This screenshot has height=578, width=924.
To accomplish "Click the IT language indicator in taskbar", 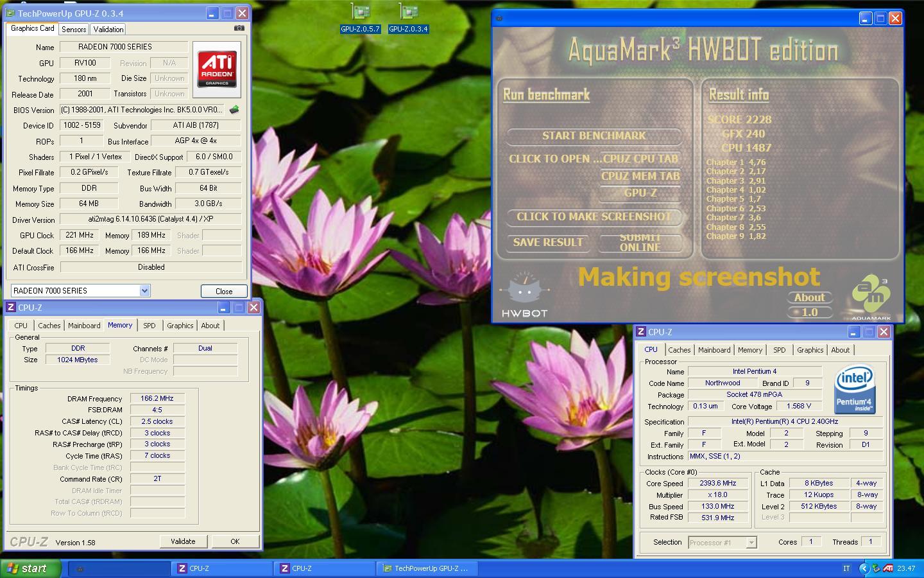I will (846, 568).
